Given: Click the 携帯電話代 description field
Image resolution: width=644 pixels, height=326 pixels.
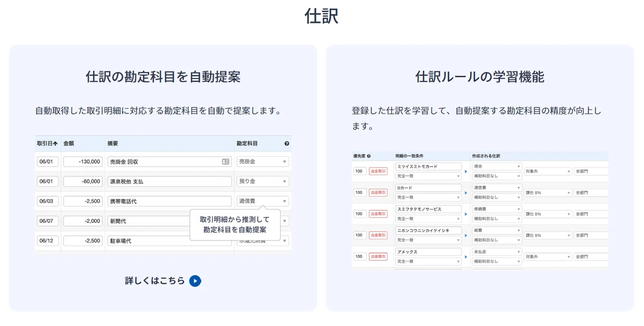Looking at the screenshot, I should point(169,201).
